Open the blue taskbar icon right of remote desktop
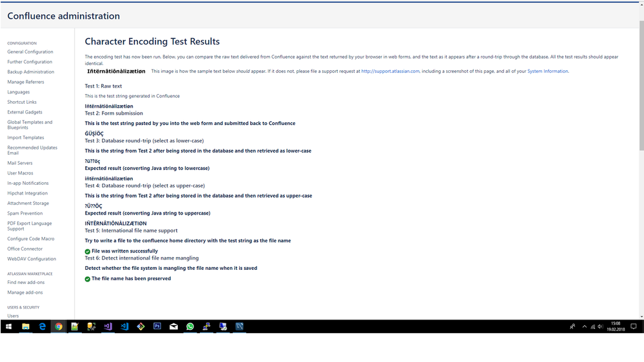The height and width of the screenshot is (362, 644). click(239, 327)
